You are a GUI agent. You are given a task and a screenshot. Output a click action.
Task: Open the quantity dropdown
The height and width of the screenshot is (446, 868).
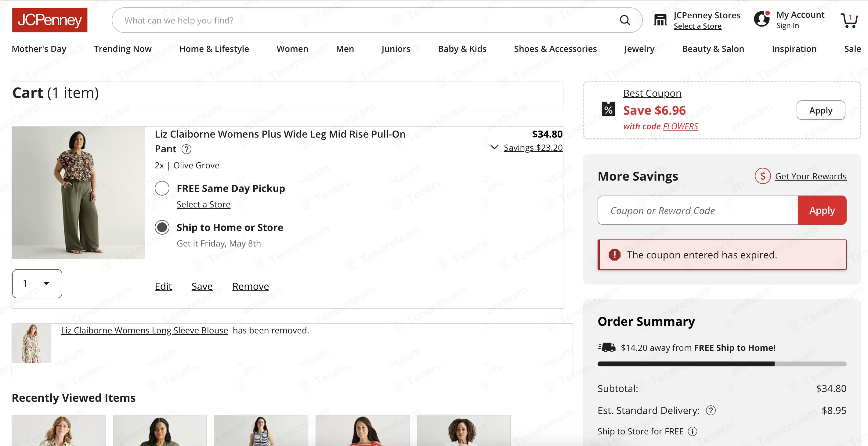click(37, 284)
